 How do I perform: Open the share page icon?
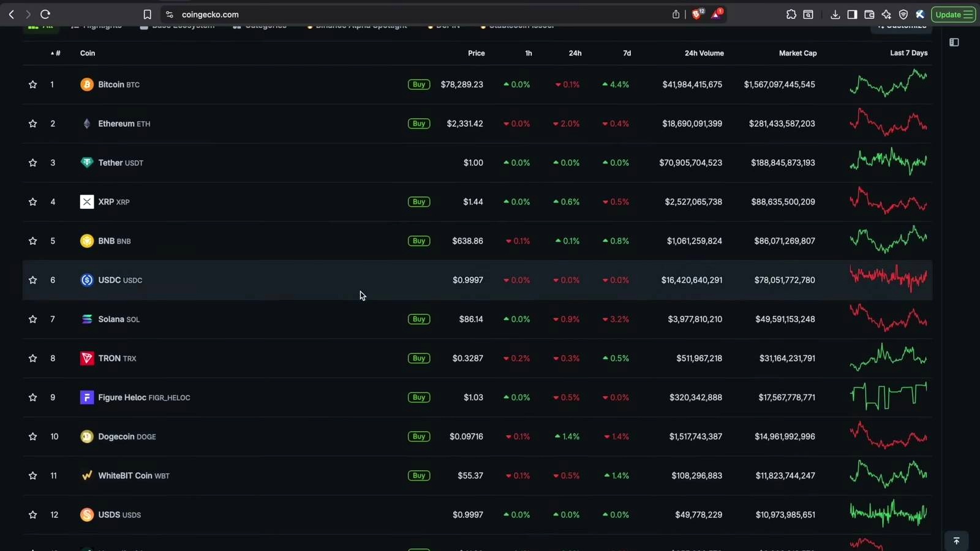tap(676, 15)
